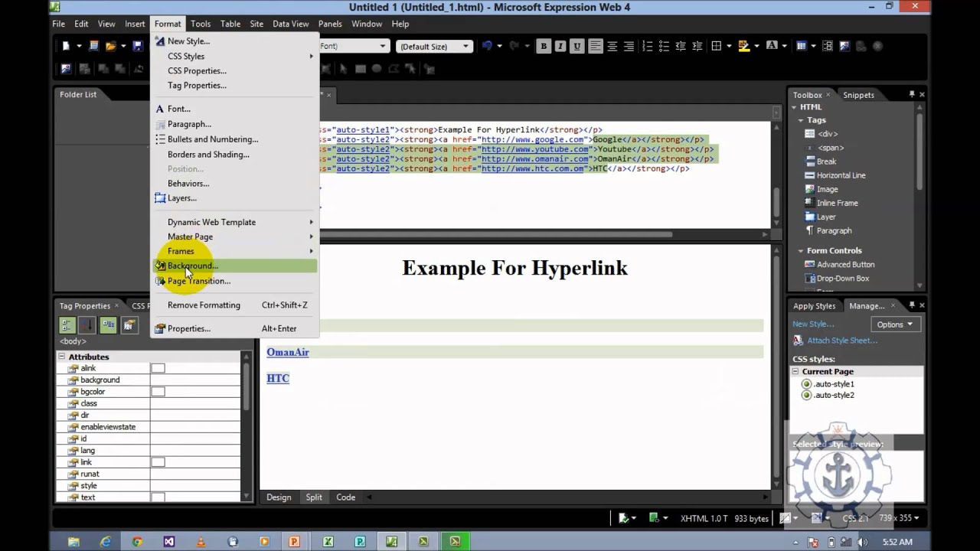Click the Save disk icon

tap(138, 46)
